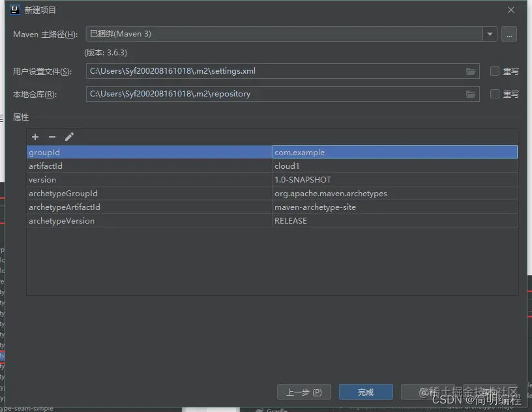Select the RELEASE value cell
532x412 pixels.
coord(395,220)
